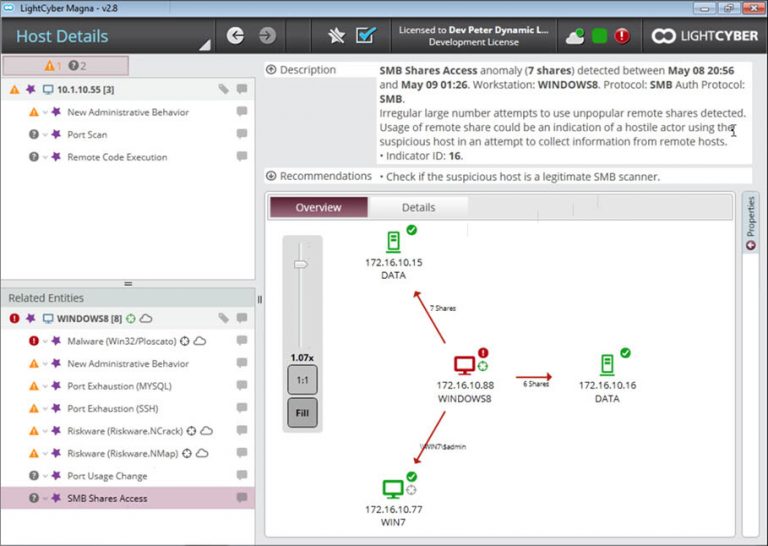Open comment icon on WINDOWS8 row
The height and width of the screenshot is (546, 768).
coord(242,318)
